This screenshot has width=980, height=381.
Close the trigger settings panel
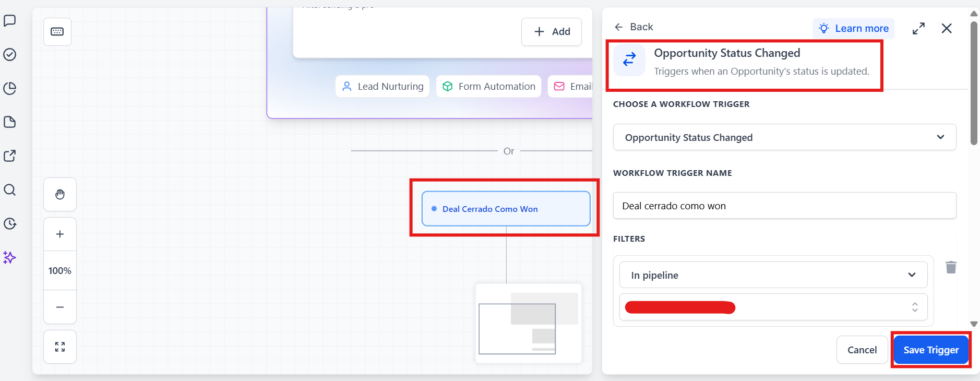click(x=947, y=28)
